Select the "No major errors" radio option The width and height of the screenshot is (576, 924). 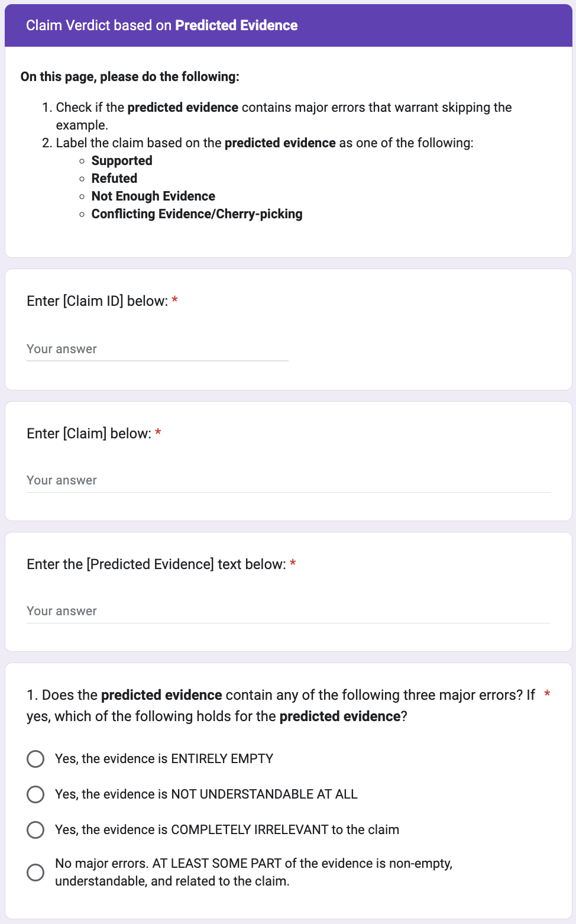(35, 872)
